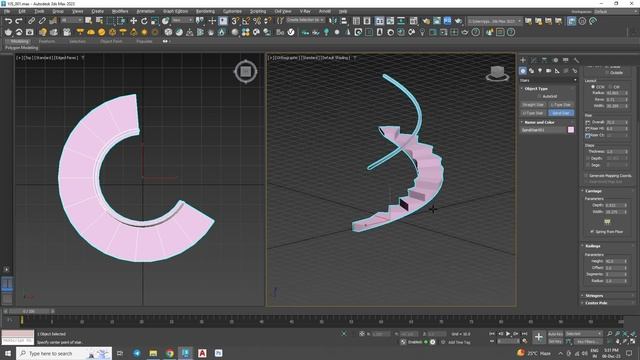Click the Mirror tool icon

point(333,21)
